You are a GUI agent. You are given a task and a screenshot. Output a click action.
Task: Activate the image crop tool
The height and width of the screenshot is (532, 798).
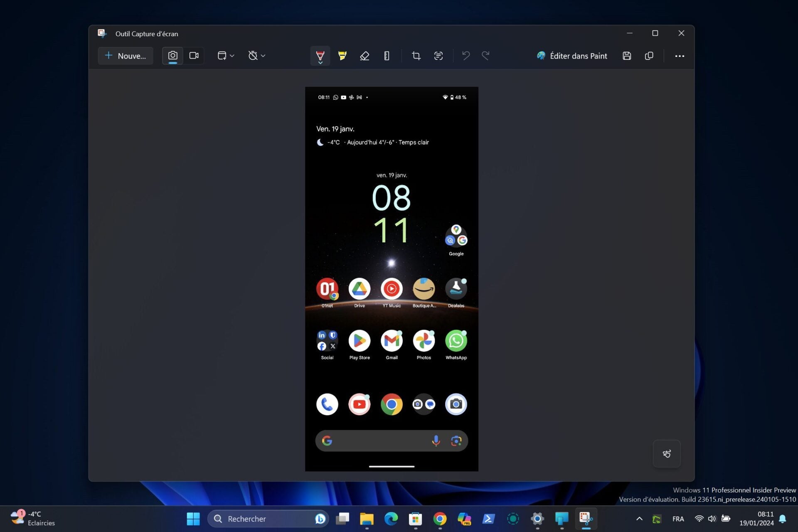(416, 56)
